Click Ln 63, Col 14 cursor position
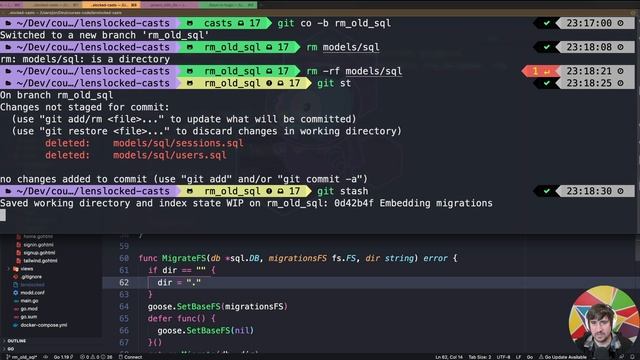This screenshot has height=360, width=640. [449, 357]
